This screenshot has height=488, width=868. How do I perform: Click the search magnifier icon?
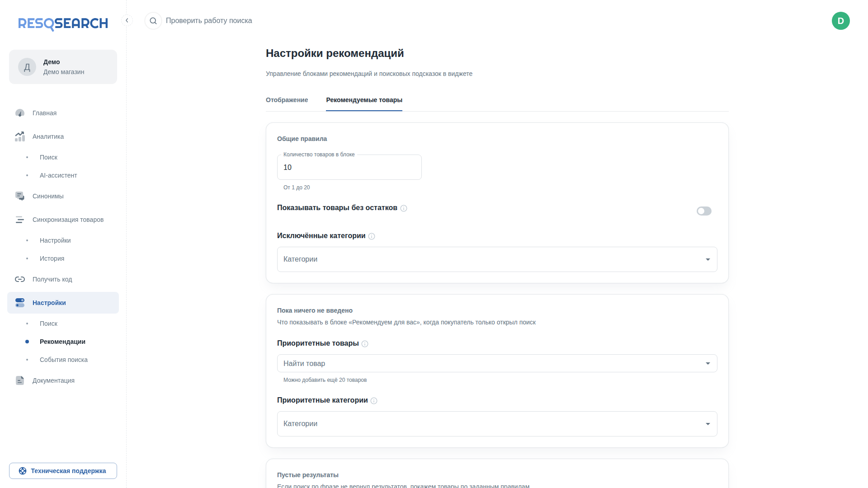pyautogui.click(x=153, y=21)
